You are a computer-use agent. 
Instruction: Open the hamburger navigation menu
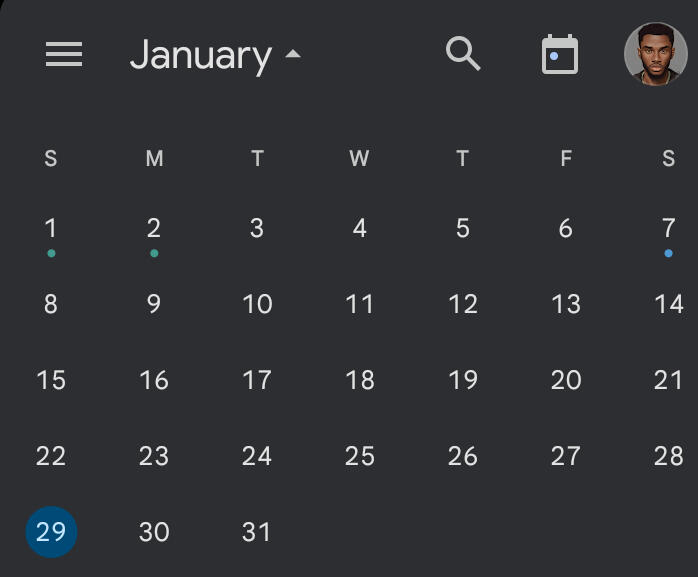[x=64, y=54]
